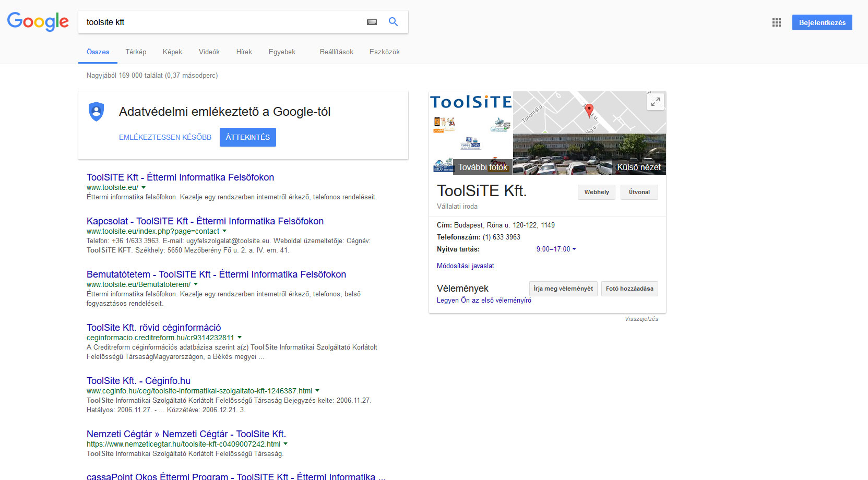The width and height of the screenshot is (868, 480).
Task: Click Legyen Ön az első véleményíró link
Action: click(484, 301)
